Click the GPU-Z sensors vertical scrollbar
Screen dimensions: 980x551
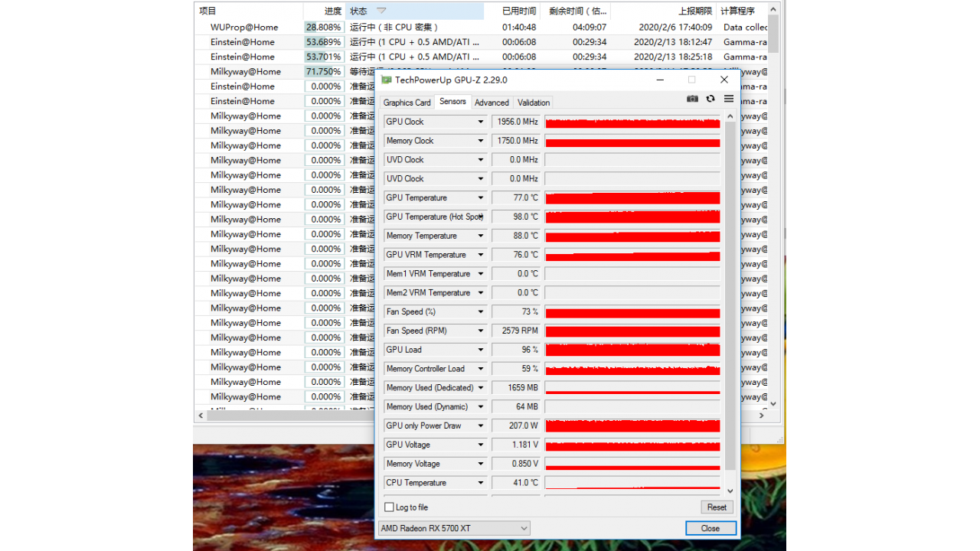[x=730, y=295]
